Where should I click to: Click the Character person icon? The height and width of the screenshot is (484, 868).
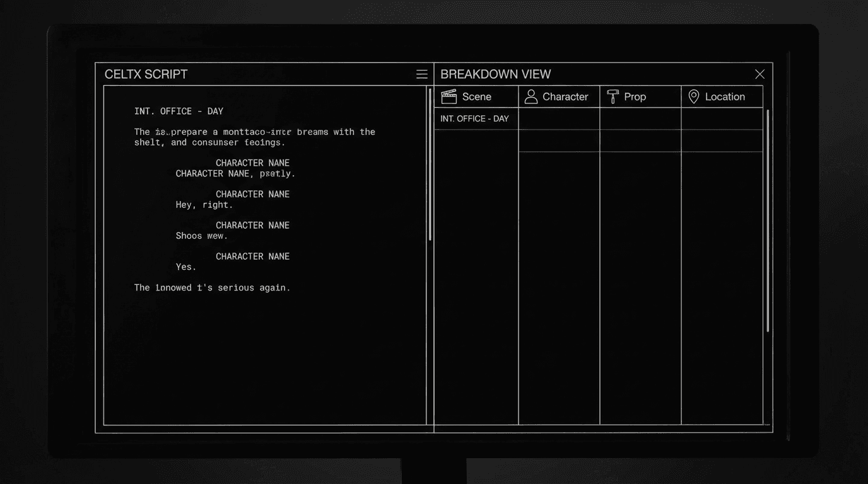point(530,96)
